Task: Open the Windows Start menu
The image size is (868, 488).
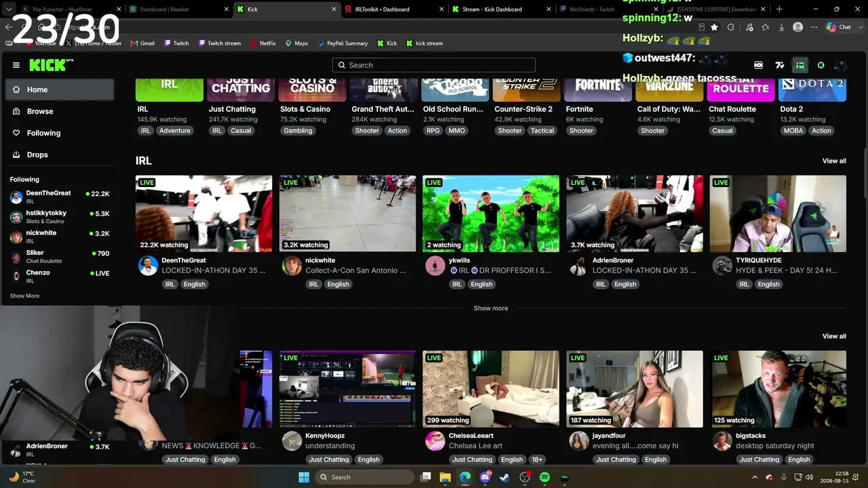Action: tap(304, 477)
